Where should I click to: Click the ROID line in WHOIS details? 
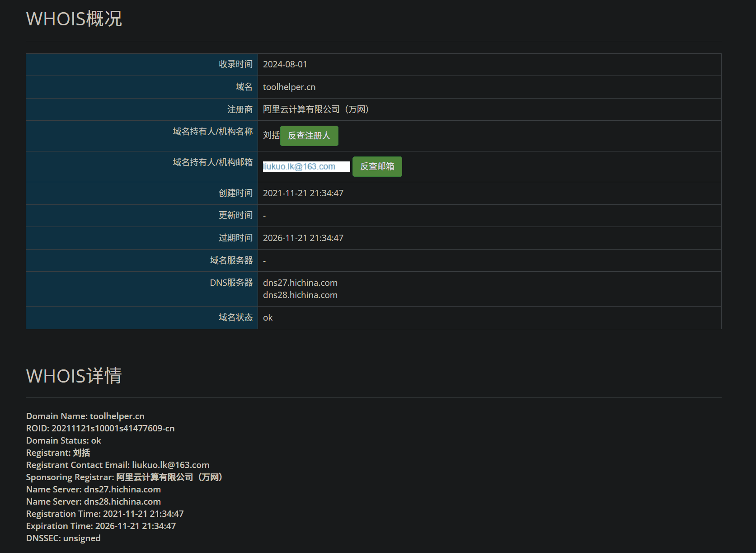(x=100, y=428)
